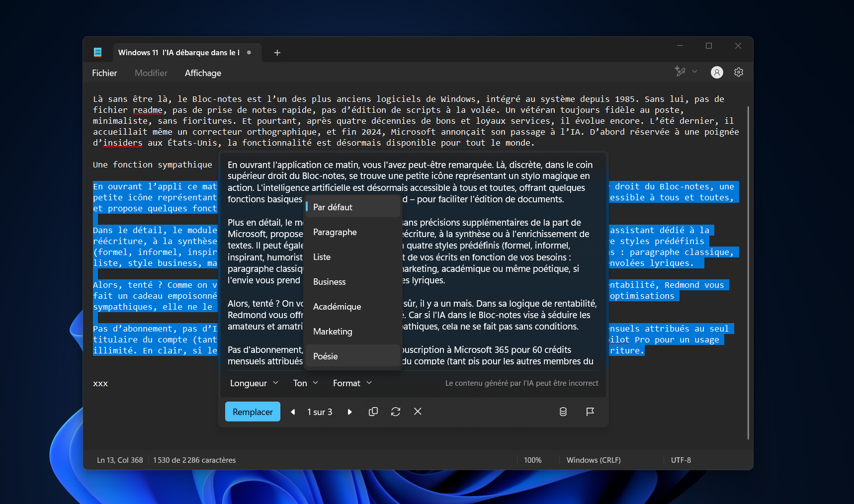This screenshot has height=504, width=854.
Task: Click next arrow to see suggestion 2
Action: click(x=350, y=412)
